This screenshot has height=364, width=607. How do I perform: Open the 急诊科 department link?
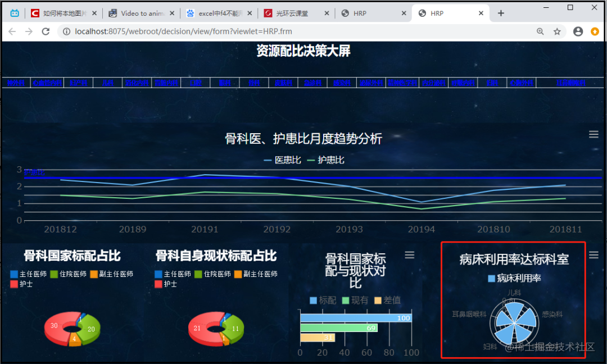pos(312,83)
